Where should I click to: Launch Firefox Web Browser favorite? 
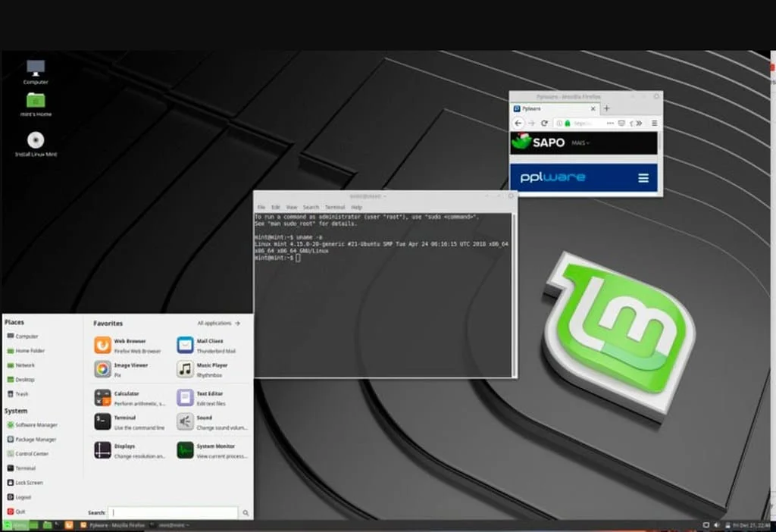[128, 346]
